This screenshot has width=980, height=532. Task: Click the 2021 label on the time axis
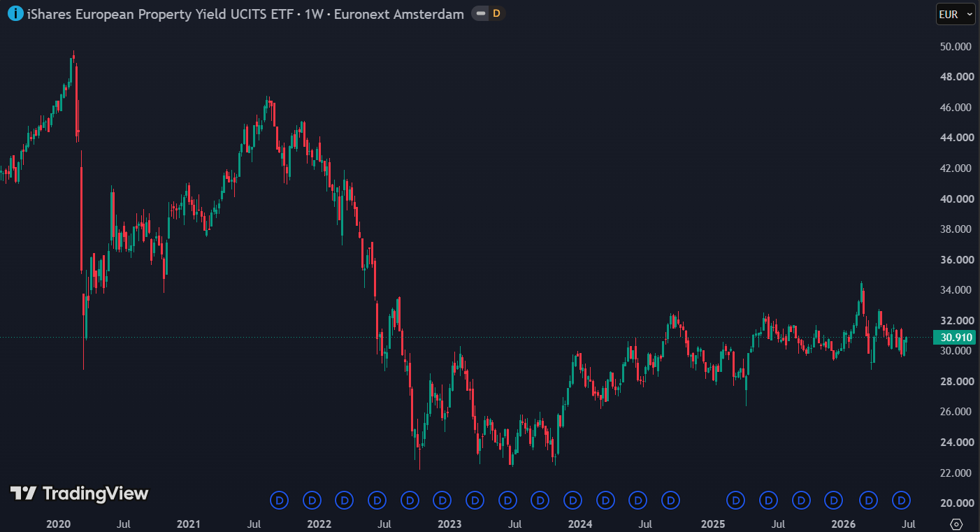tap(189, 524)
